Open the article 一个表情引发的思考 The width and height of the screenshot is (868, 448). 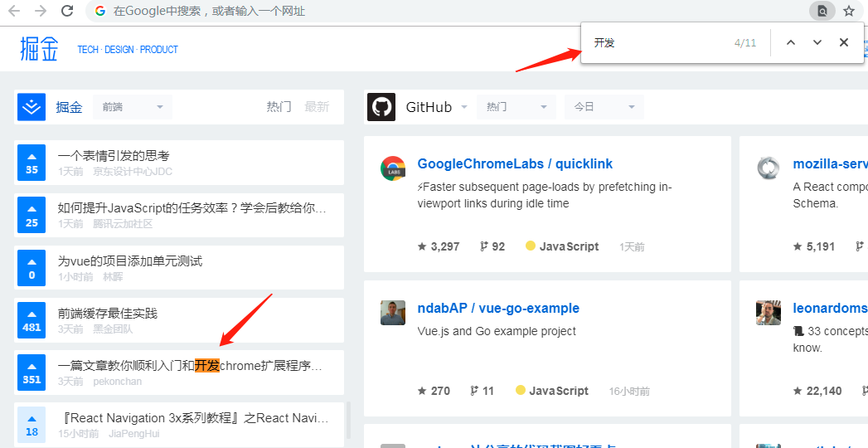tap(114, 156)
